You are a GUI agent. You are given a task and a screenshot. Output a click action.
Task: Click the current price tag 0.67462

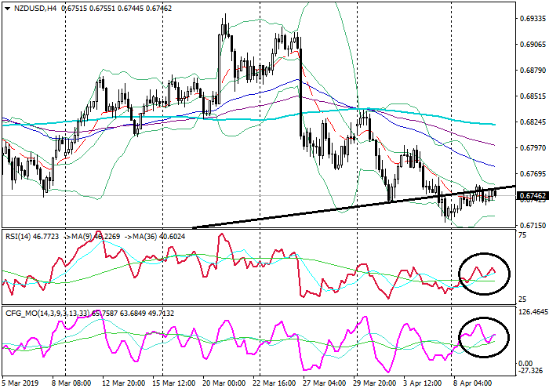[x=531, y=196]
